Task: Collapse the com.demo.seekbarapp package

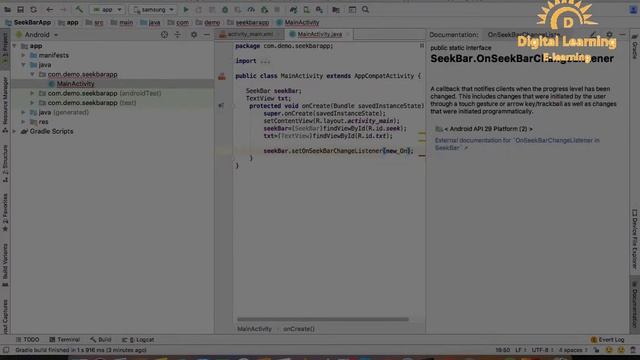Action: (33, 74)
